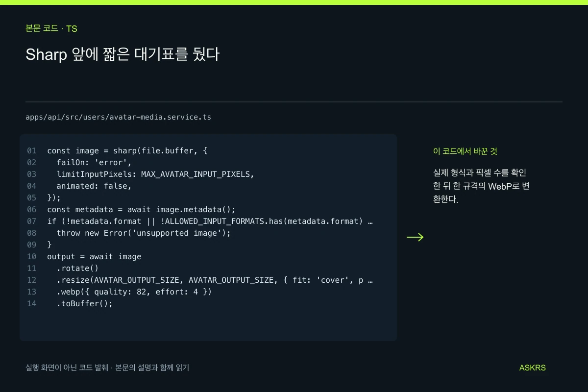The width and height of the screenshot is (588, 392).
Task: Click line 04 'animated: false,'
Action: (94, 186)
